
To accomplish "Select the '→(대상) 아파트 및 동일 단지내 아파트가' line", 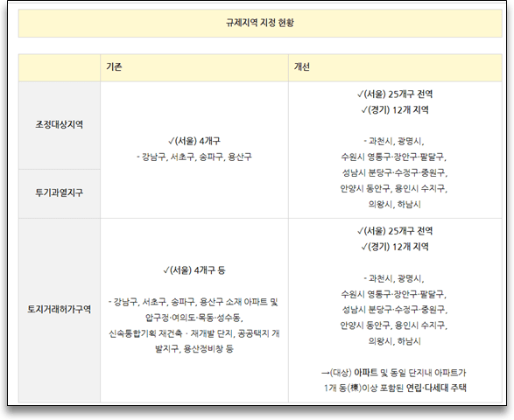I will pyautogui.click(x=394, y=373).
